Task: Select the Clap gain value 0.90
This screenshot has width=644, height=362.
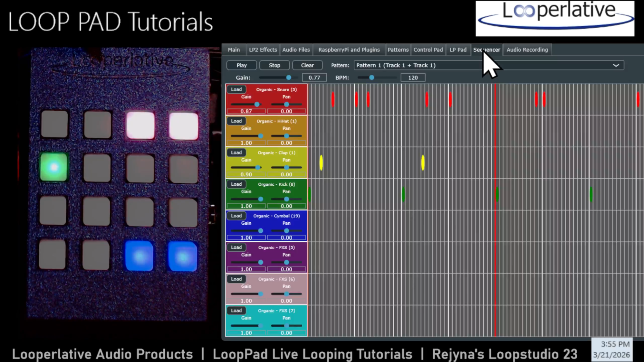Action: (246, 174)
